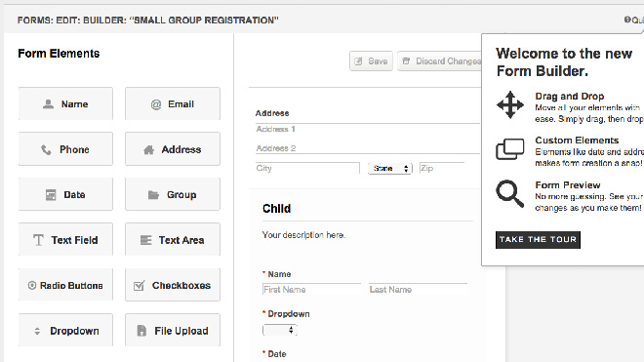This screenshot has height=362, width=644.
Task: Click the 'Drag and Drop' heading text
Action: click(570, 97)
